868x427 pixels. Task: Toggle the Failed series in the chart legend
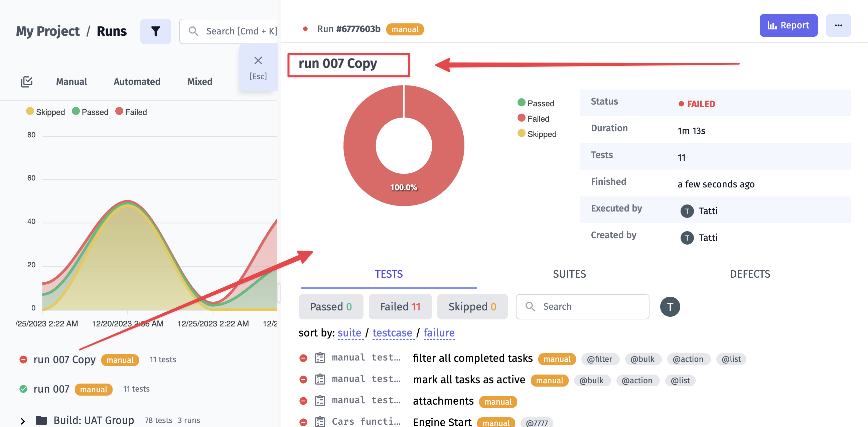coord(131,112)
